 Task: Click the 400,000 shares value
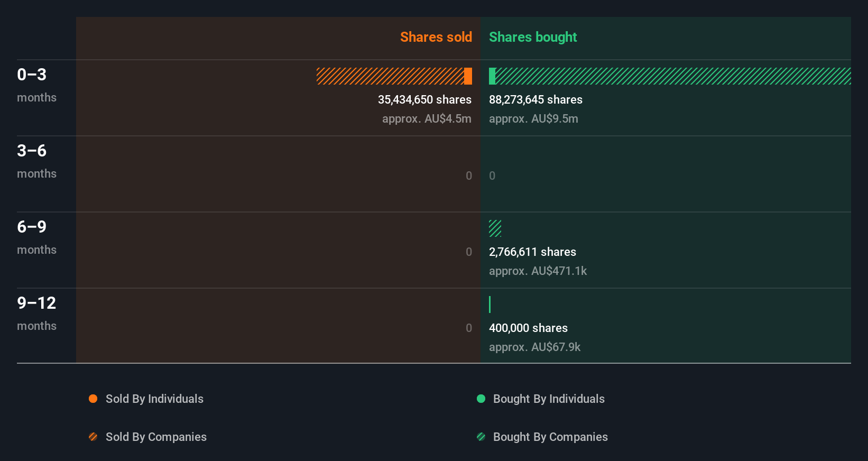(528, 328)
